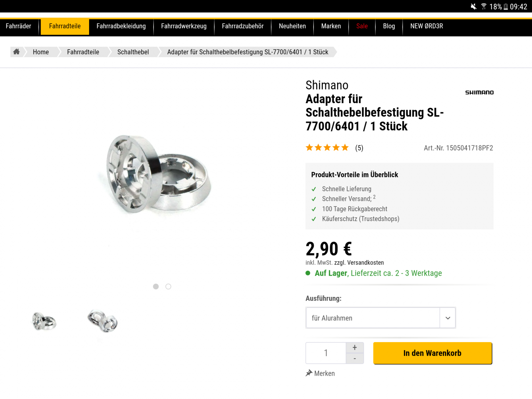Open the Ausführung dropdown
Screen dimensions: 532x399
tap(372, 318)
